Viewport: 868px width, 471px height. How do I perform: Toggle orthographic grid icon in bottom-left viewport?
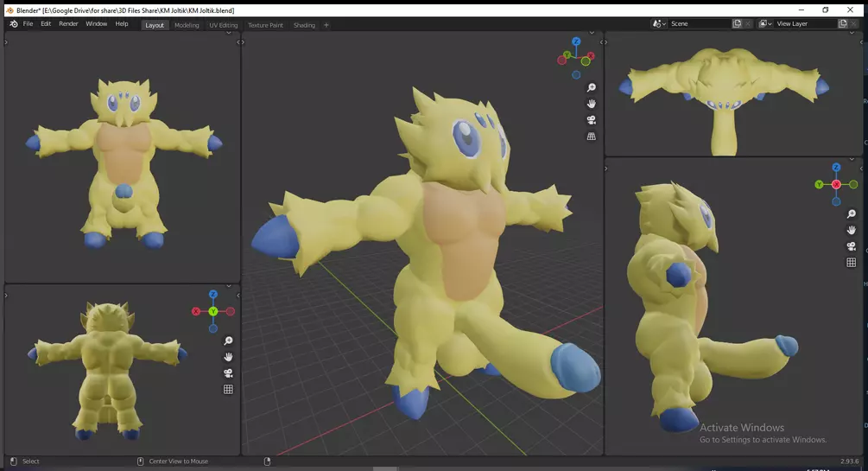click(x=229, y=390)
